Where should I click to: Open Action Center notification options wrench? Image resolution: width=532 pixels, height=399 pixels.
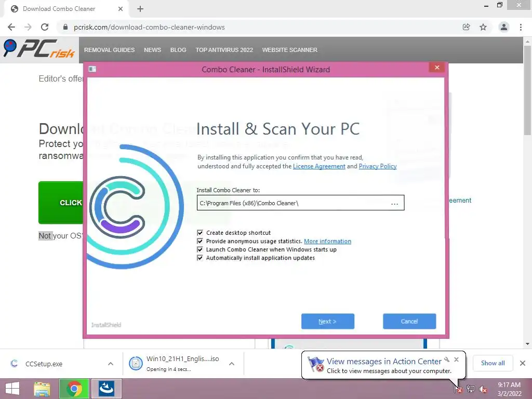447,360
